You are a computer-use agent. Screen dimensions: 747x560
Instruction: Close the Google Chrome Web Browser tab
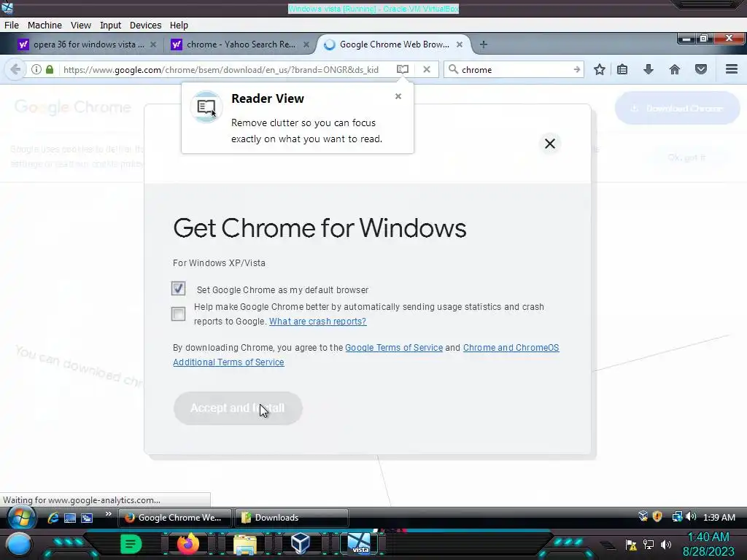click(460, 44)
